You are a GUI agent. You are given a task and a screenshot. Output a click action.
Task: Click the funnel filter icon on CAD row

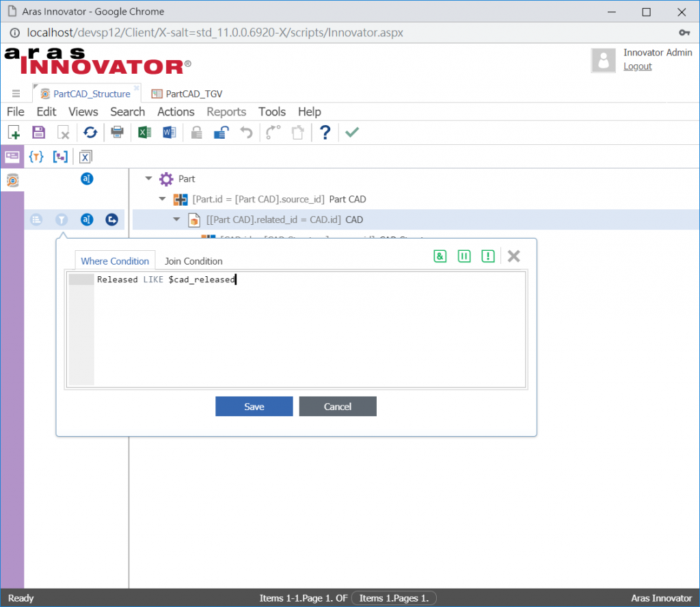point(62,219)
